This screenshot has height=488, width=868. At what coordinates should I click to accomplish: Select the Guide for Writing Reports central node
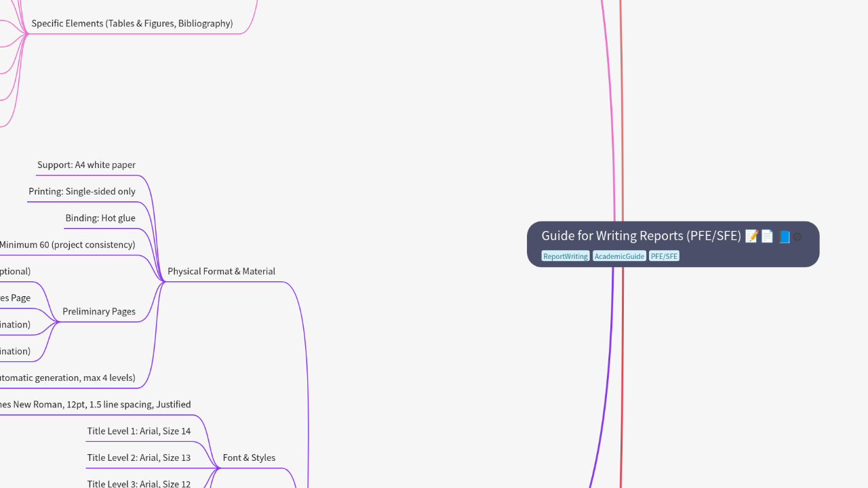click(641, 236)
